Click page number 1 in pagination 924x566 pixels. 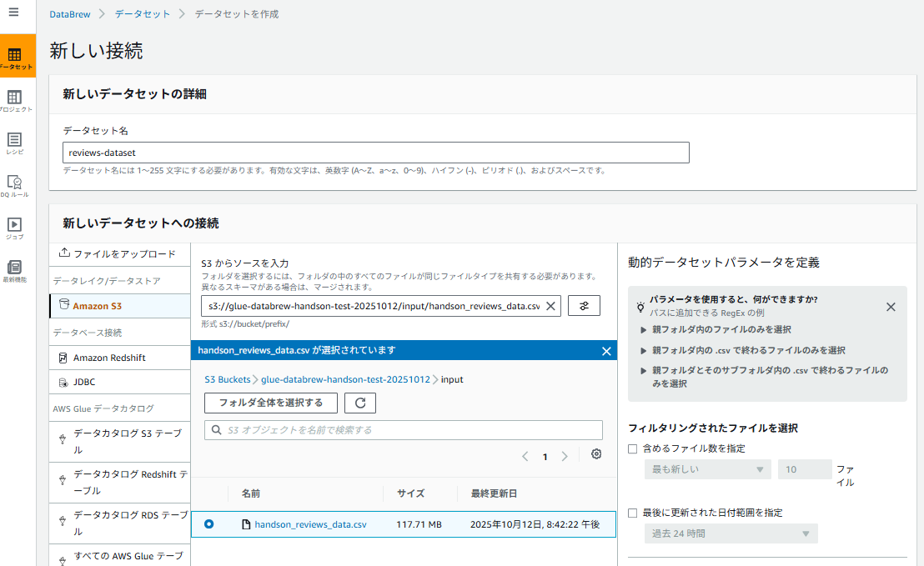(x=545, y=457)
